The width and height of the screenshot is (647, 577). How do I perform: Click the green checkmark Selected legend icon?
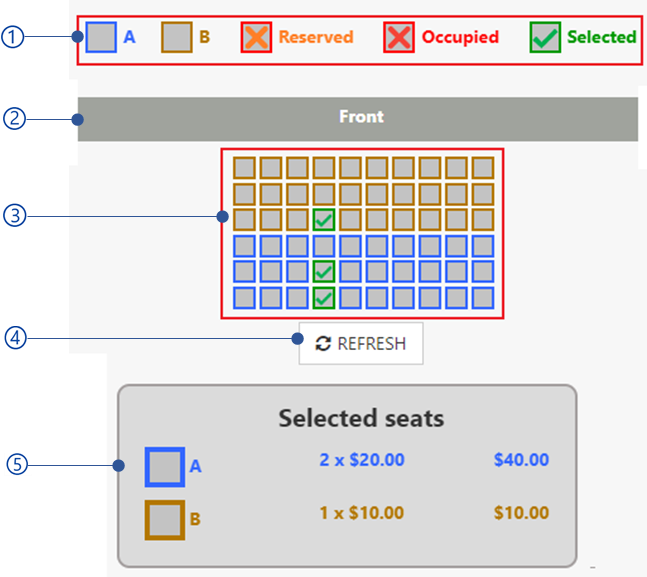click(545, 38)
